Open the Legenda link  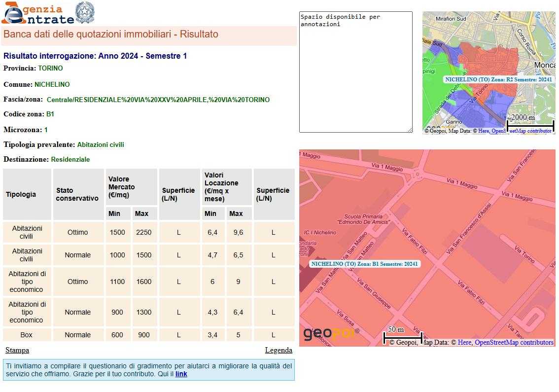click(x=279, y=350)
